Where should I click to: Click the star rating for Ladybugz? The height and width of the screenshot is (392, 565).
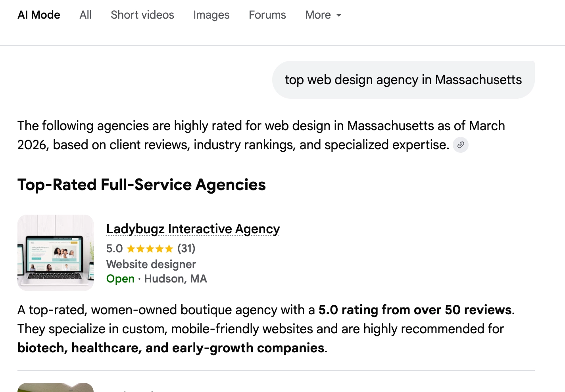pyautogui.click(x=150, y=249)
